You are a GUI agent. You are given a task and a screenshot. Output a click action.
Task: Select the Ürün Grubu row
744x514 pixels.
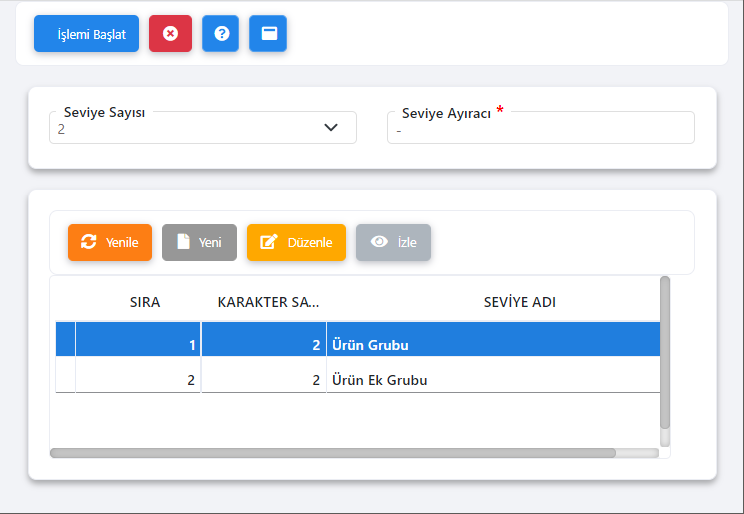(x=358, y=339)
